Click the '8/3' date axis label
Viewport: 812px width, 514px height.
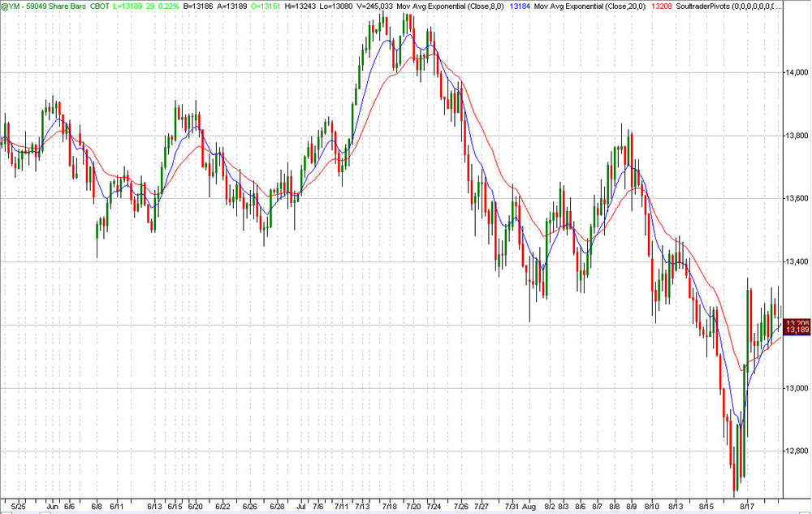click(x=564, y=506)
